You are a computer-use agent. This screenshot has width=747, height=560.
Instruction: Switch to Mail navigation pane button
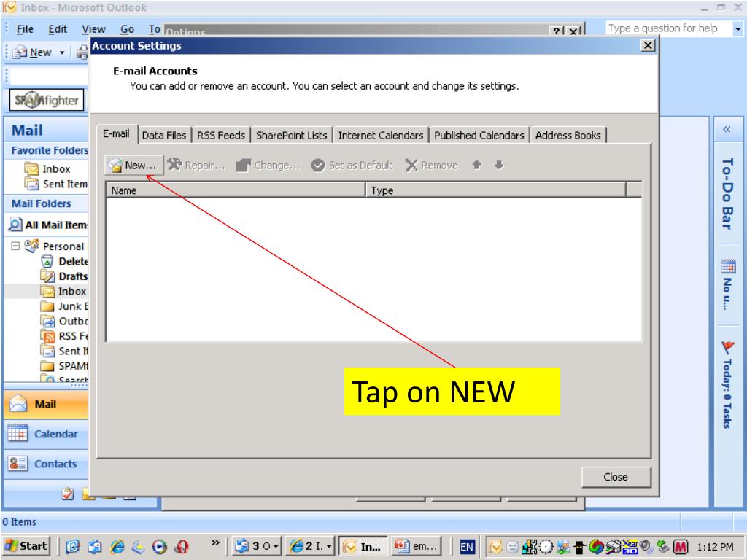click(x=47, y=404)
